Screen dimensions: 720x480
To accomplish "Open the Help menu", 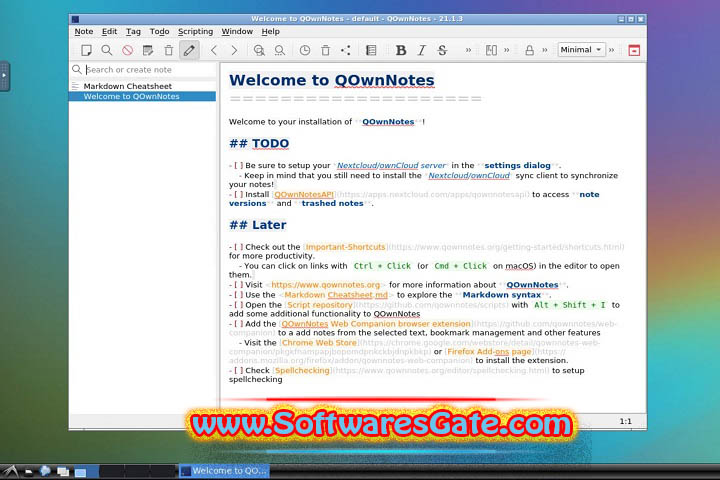I will click(270, 31).
